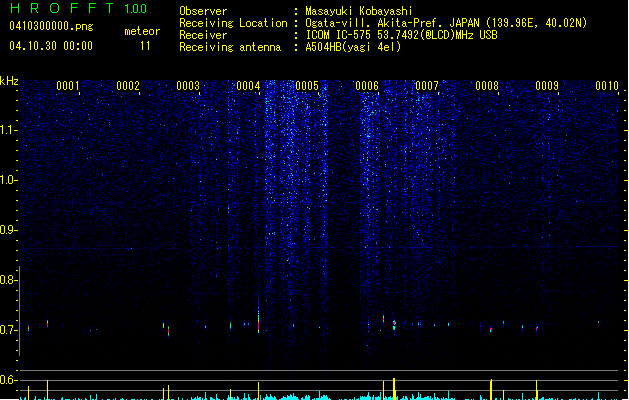Click time marker 0005
Viewport: 629px width, 400px height.
tap(307, 85)
